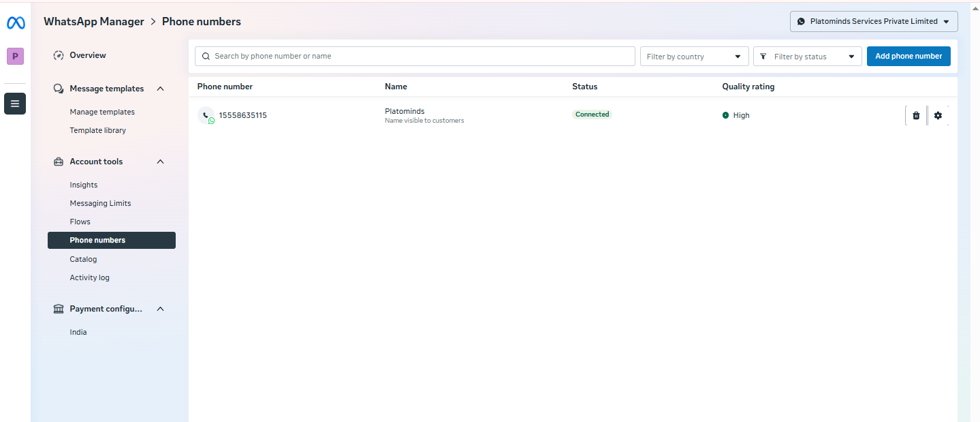Open Messaging Limits page

tap(100, 203)
